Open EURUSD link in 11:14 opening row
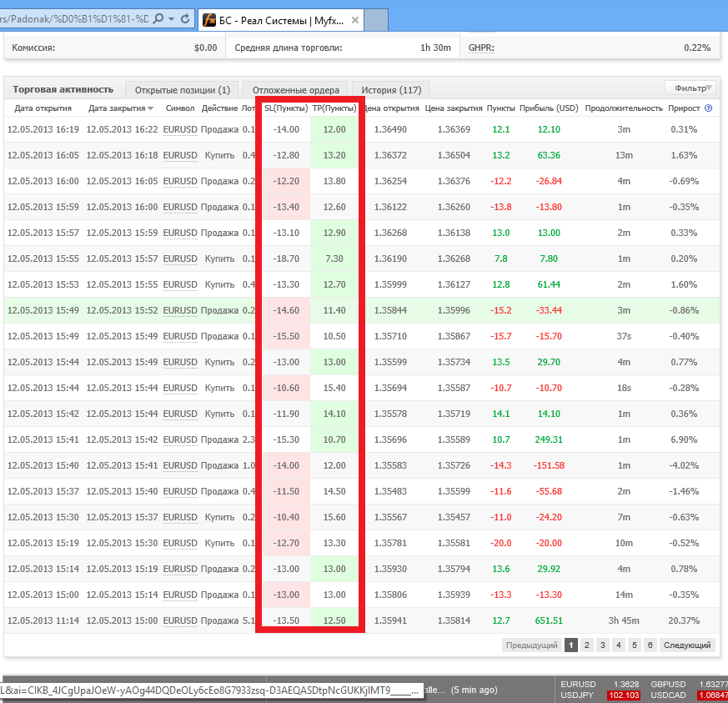The image size is (728, 703). coord(180,620)
